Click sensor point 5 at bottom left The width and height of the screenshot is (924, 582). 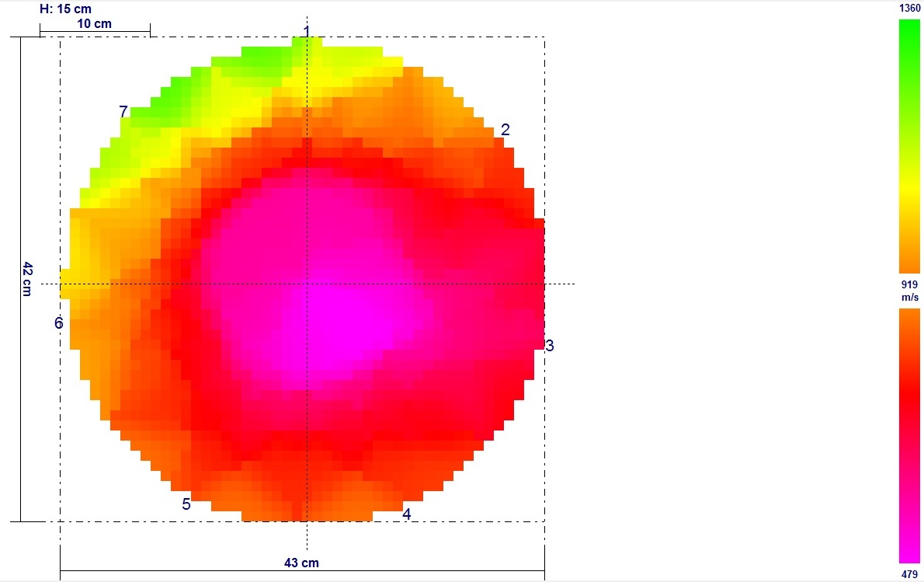click(186, 504)
